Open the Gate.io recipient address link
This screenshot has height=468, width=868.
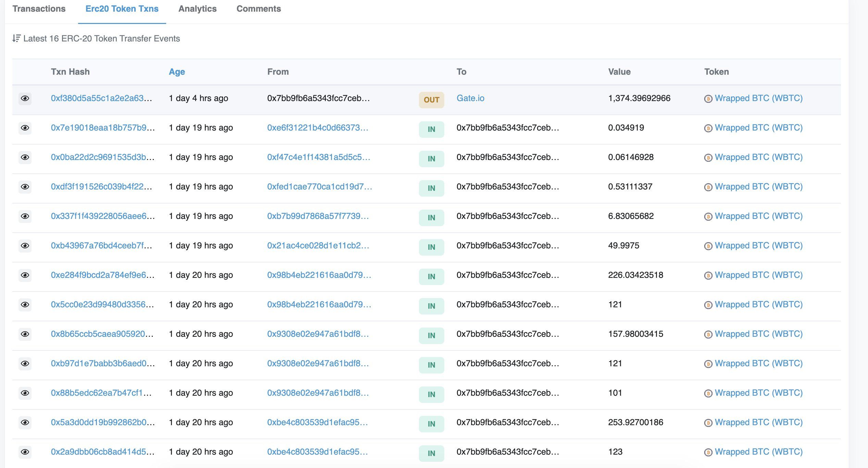coord(470,98)
